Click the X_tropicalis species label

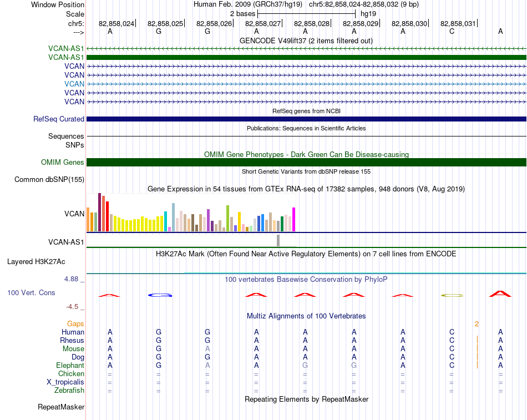point(65,382)
